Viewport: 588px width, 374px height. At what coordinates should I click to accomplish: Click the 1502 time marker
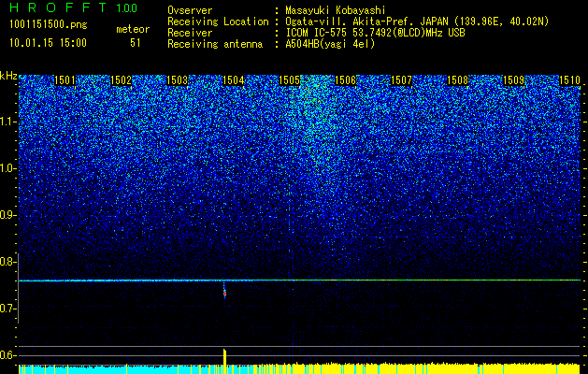(122, 80)
